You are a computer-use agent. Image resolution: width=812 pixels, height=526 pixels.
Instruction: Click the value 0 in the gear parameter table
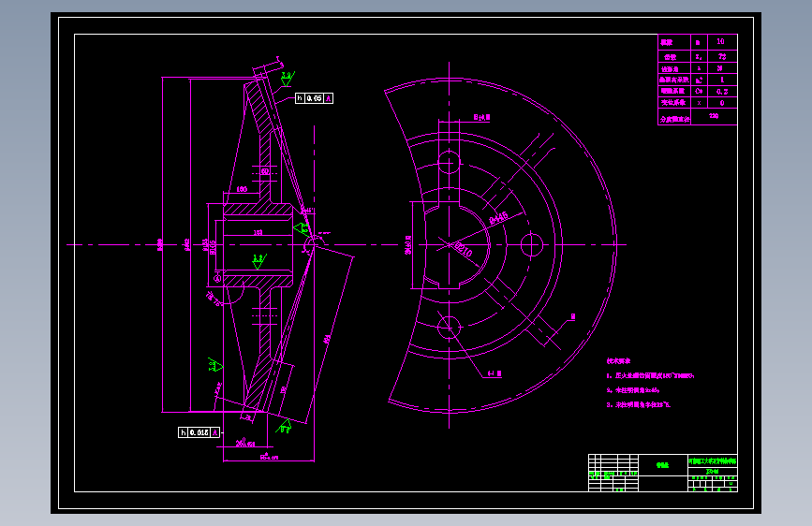tap(722, 103)
